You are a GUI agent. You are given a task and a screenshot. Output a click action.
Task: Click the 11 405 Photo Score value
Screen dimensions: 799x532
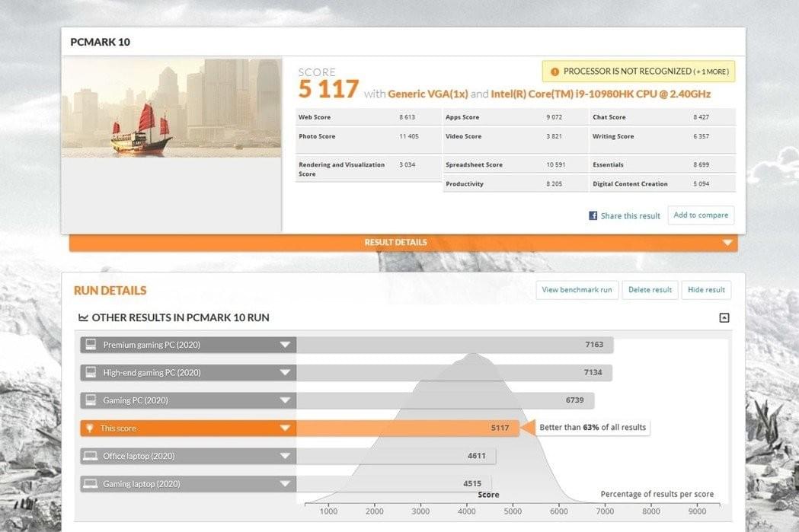(409, 136)
